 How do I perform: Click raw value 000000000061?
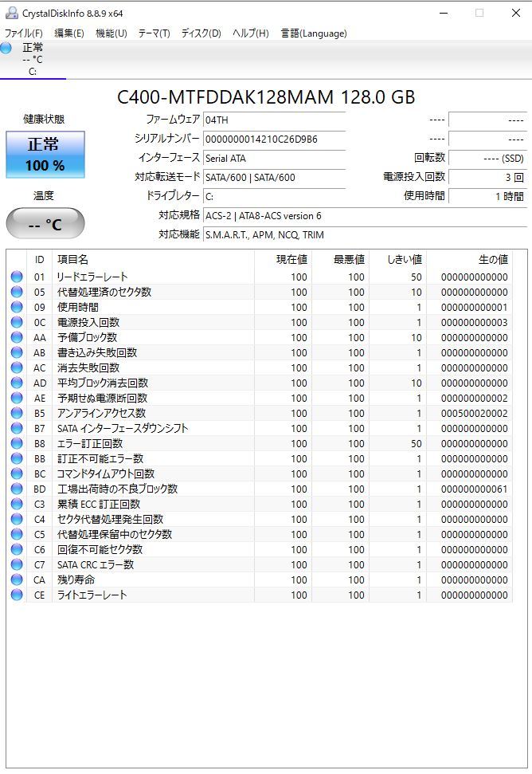click(x=475, y=489)
